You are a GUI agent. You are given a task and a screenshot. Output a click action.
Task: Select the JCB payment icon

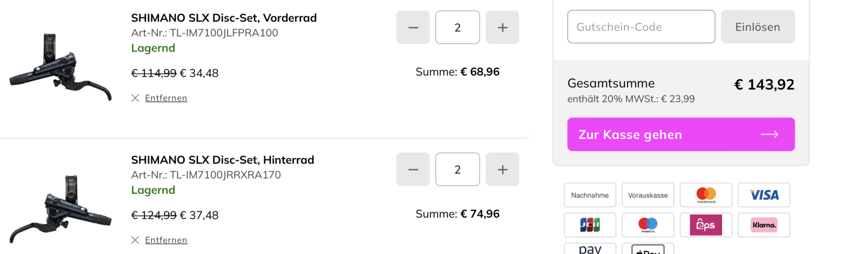click(x=590, y=225)
